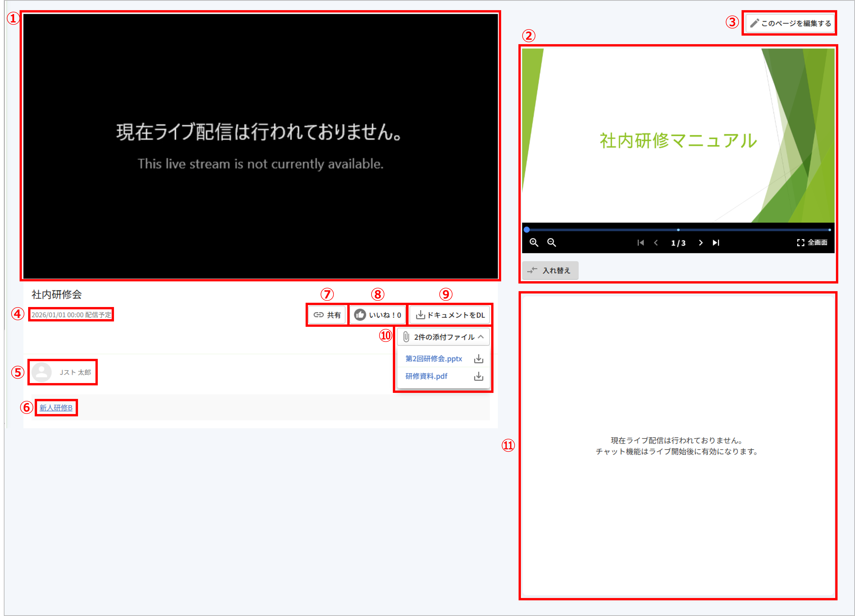The height and width of the screenshot is (616, 855).
Task: Advance to the next slide
Action: click(x=700, y=242)
